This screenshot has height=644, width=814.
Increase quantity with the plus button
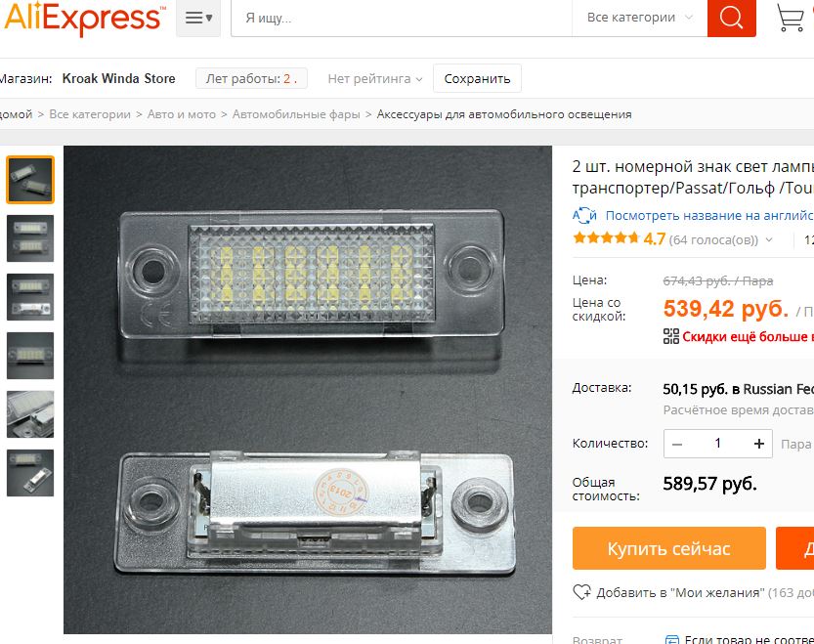pos(759,444)
